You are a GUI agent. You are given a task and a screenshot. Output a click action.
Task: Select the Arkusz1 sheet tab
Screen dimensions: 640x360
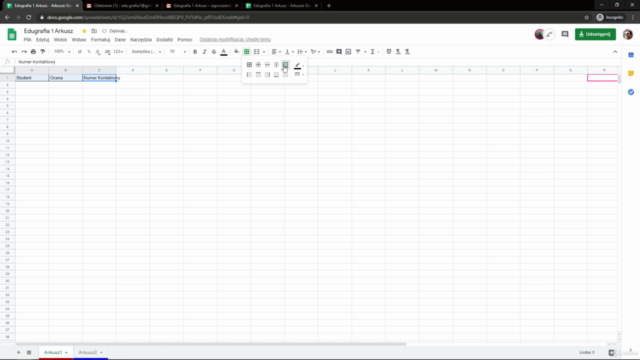pos(56,352)
